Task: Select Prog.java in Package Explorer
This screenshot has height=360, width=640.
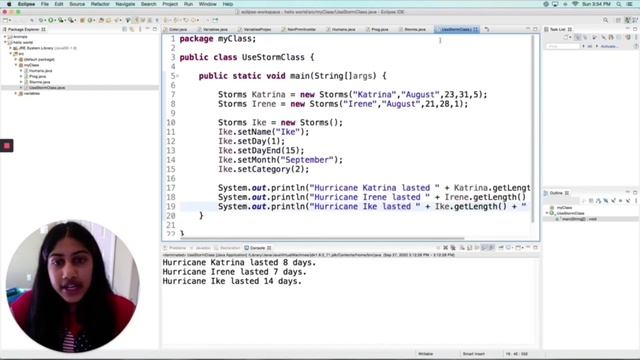Action: (38, 76)
